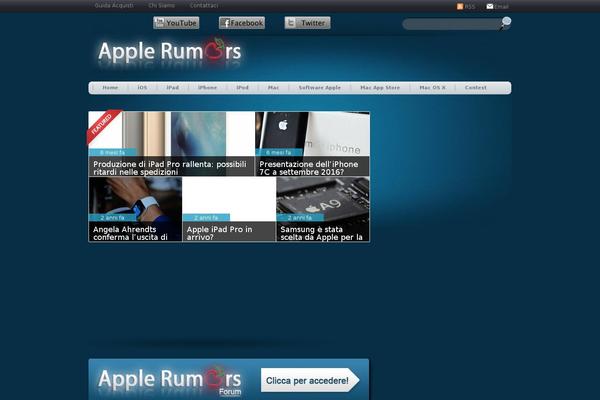Open the Chi Siamo link
600x400 pixels.
(x=161, y=5)
